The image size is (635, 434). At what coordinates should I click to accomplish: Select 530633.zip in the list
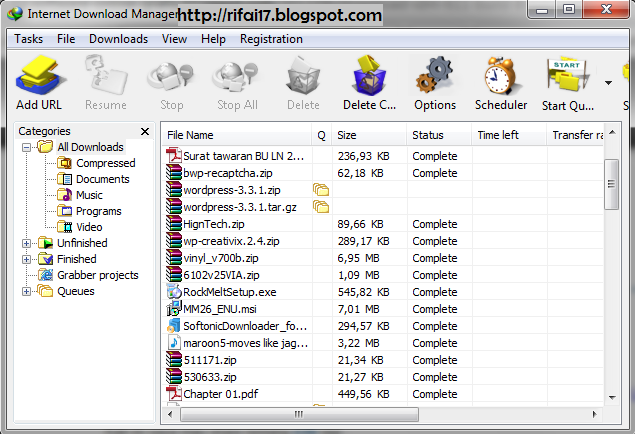pyautogui.click(x=210, y=377)
